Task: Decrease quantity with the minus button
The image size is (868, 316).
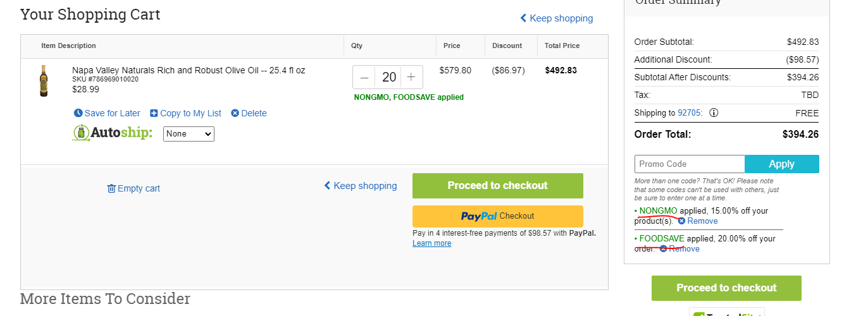Action: (x=364, y=77)
